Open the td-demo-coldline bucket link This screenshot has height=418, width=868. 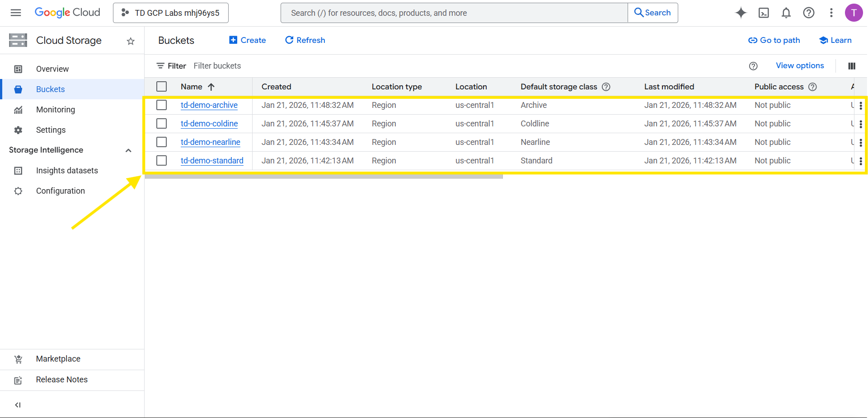(209, 124)
